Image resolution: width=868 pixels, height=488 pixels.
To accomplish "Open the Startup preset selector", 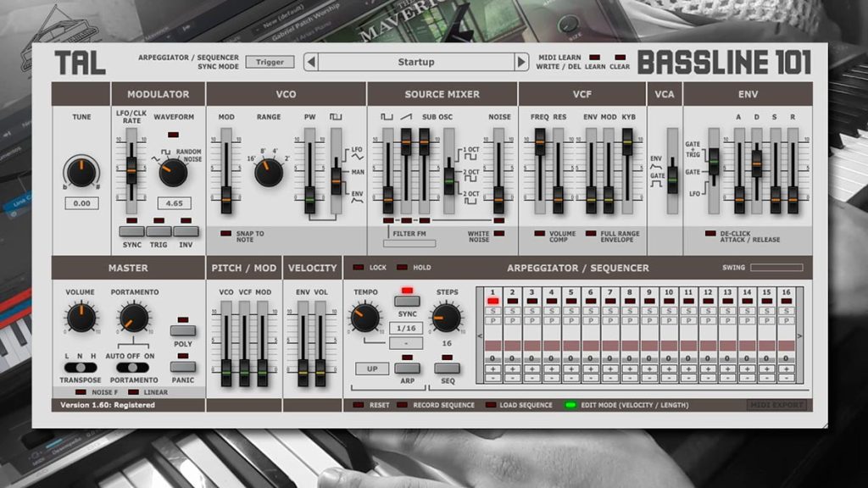I will pos(416,62).
